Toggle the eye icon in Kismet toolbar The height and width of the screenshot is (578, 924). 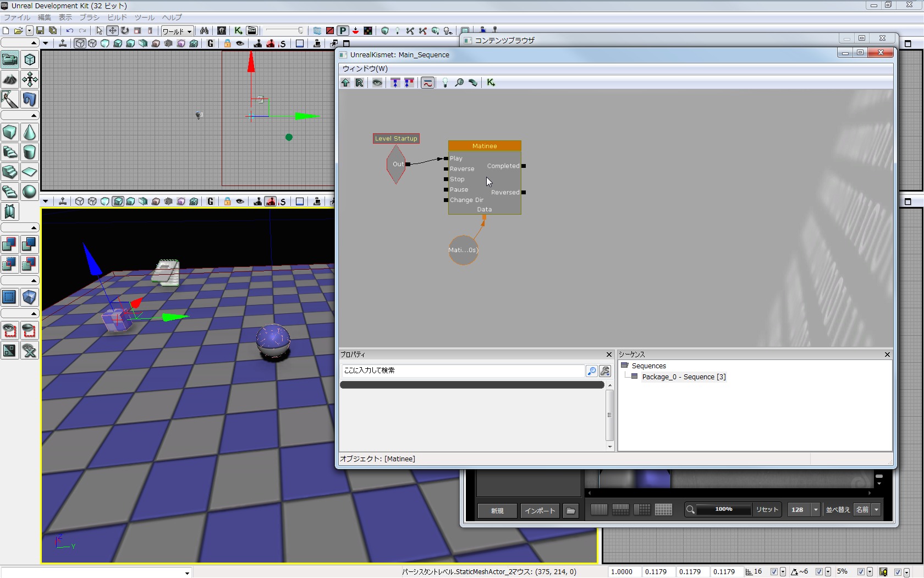(x=377, y=83)
